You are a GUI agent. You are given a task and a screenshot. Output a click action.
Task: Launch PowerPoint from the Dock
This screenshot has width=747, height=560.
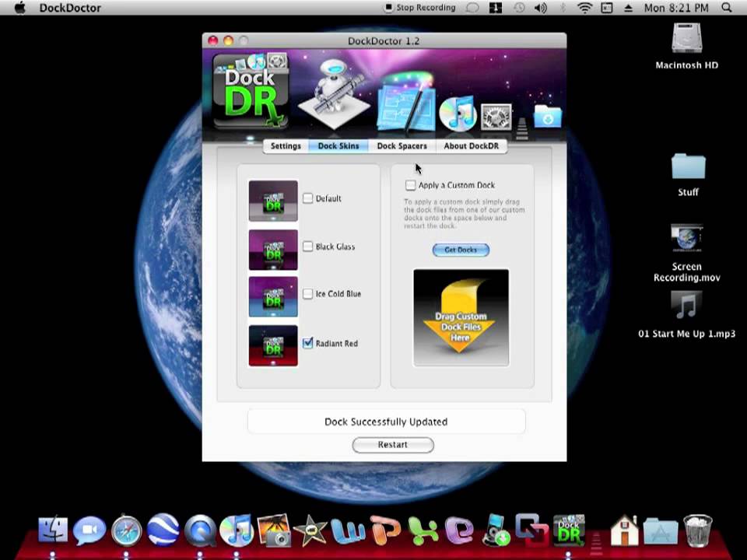(385, 530)
